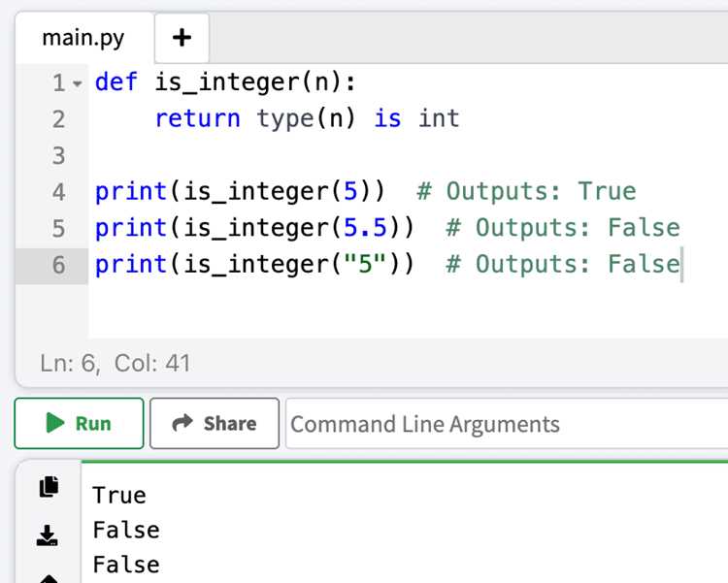Focus the Command Line Arguments field

tap(507, 423)
